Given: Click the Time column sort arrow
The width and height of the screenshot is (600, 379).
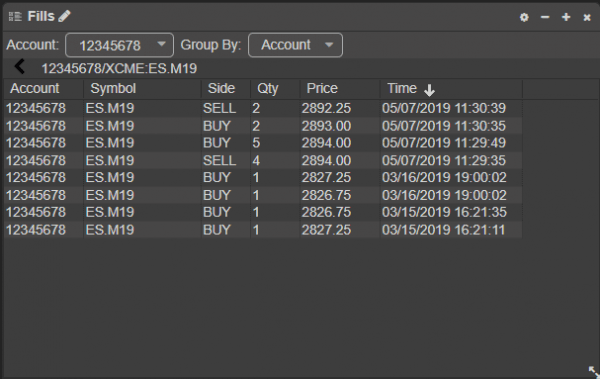Looking at the screenshot, I should 429,90.
